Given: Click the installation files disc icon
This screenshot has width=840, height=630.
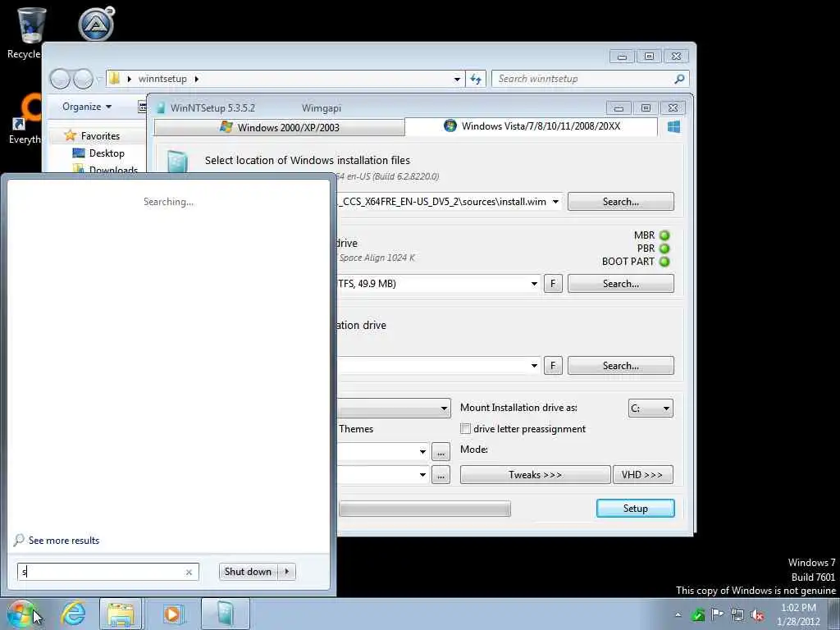Looking at the screenshot, I should 177,162.
